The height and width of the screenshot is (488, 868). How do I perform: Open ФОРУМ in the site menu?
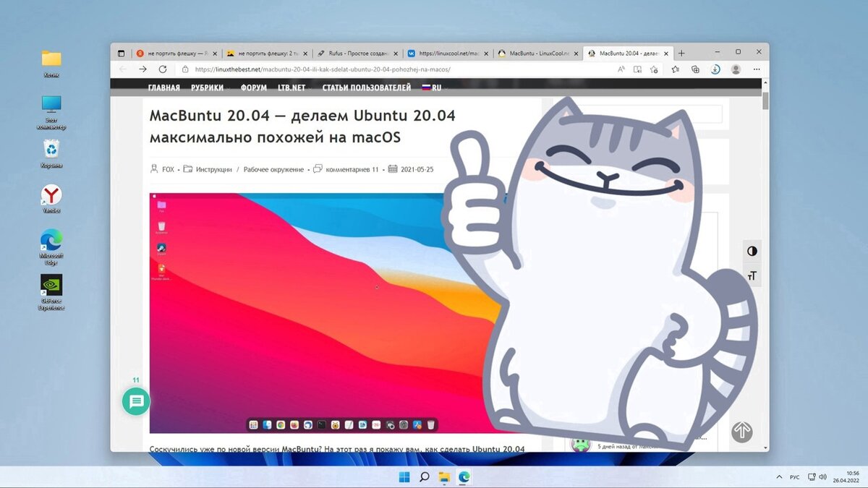[x=252, y=87]
